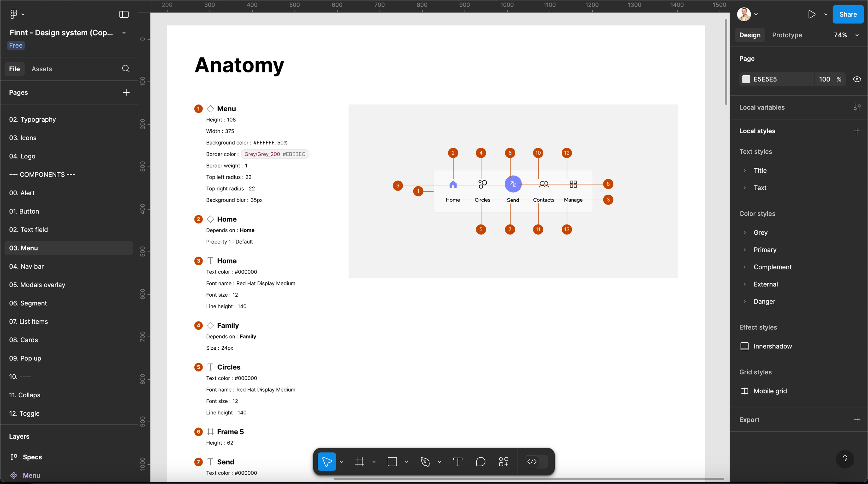Open the 04. Nav bar page
Screen dimensions: 868x484
coord(27,266)
